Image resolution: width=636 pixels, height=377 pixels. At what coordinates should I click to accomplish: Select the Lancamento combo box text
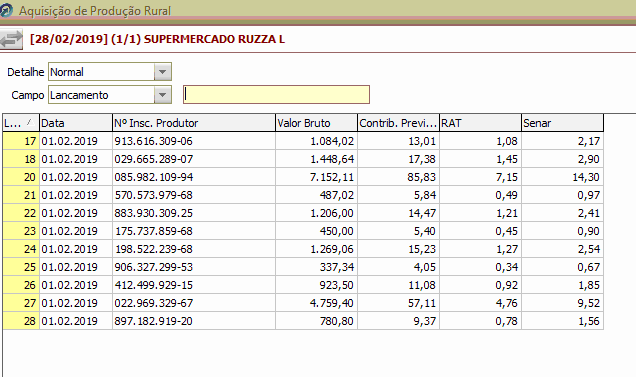(x=79, y=95)
